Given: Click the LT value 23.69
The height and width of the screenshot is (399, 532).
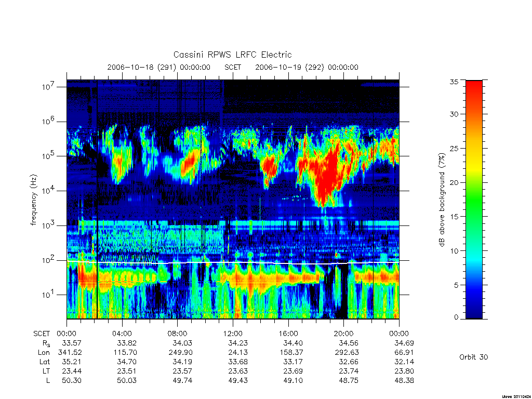Looking at the screenshot, I should [x=293, y=371].
